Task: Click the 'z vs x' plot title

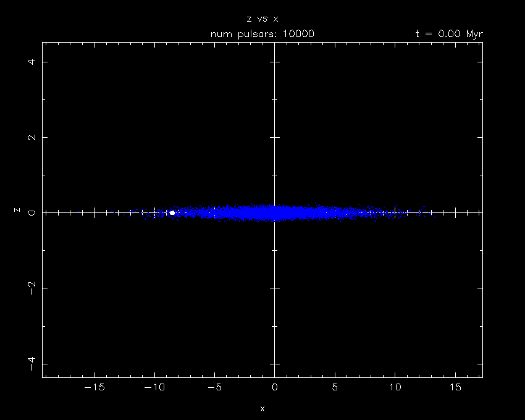Action: 262,19
